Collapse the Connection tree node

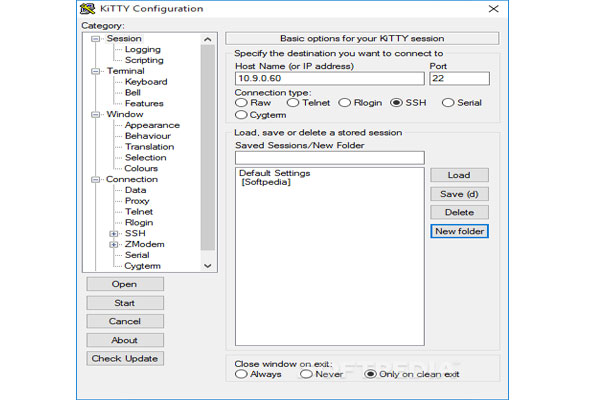pyautogui.click(x=95, y=180)
